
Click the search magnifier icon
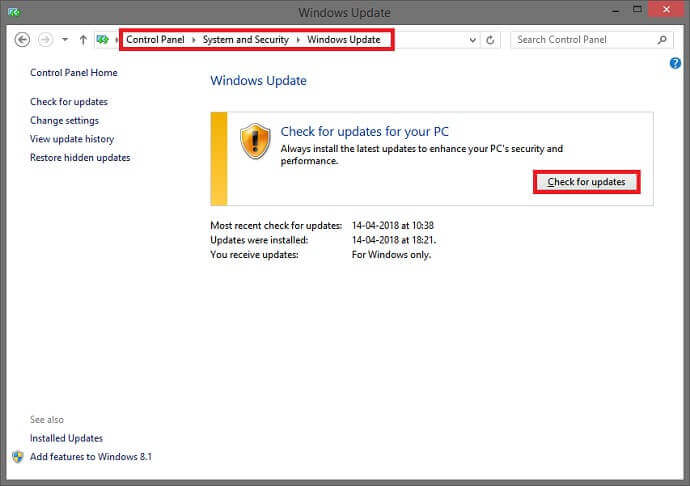pos(662,40)
